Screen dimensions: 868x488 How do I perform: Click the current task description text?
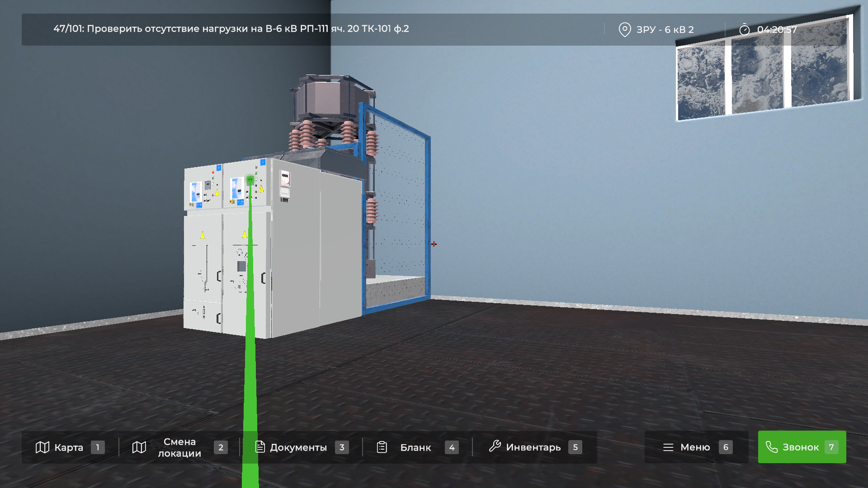pos(231,29)
